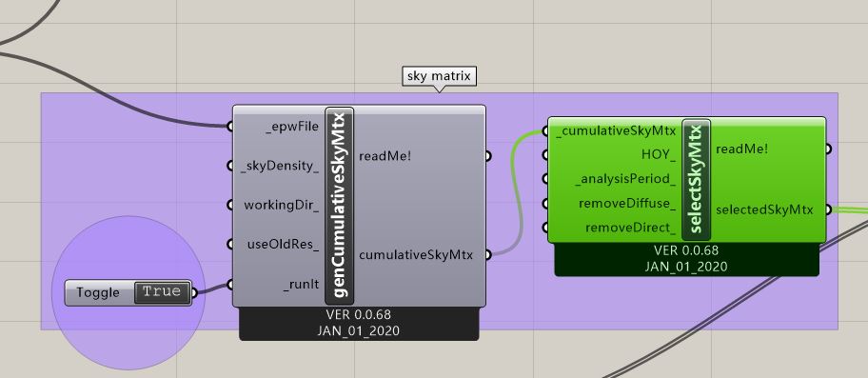Click the _cumulativeSkyMtx input on selectSkyMtx
Viewport: 868px width, 378px height.
tap(616, 131)
